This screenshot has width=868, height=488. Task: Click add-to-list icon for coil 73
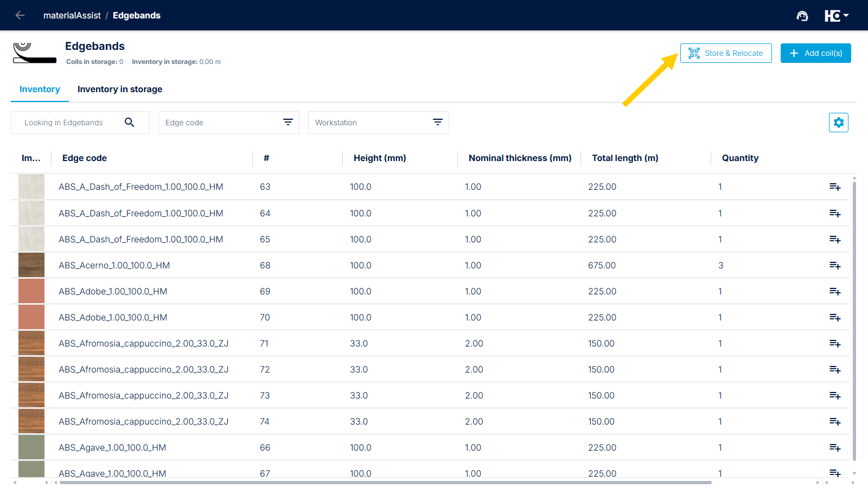(x=835, y=396)
